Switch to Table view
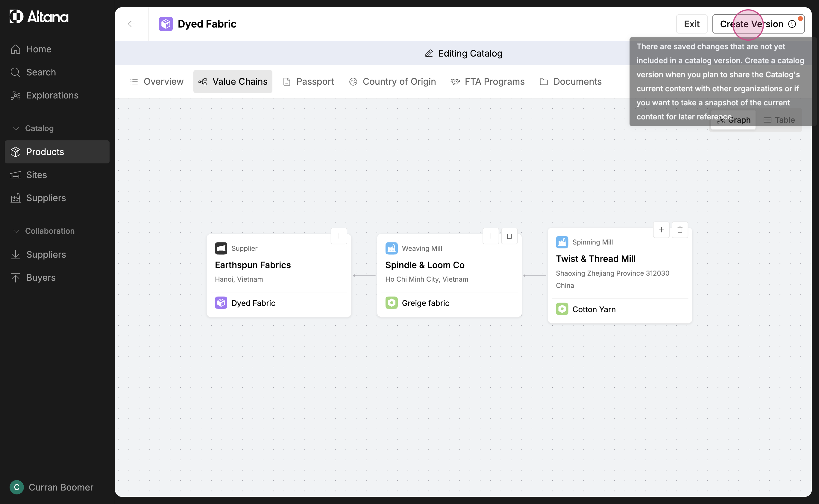Image resolution: width=819 pixels, height=504 pixels. (x=779, y=120)
